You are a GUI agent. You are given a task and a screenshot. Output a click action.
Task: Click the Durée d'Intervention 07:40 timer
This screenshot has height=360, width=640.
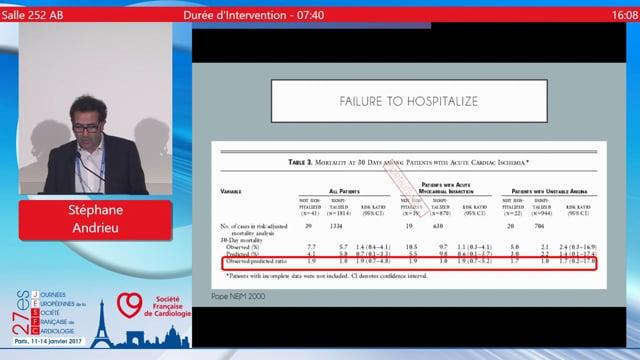pyautogui.click(x=253, y=15)
